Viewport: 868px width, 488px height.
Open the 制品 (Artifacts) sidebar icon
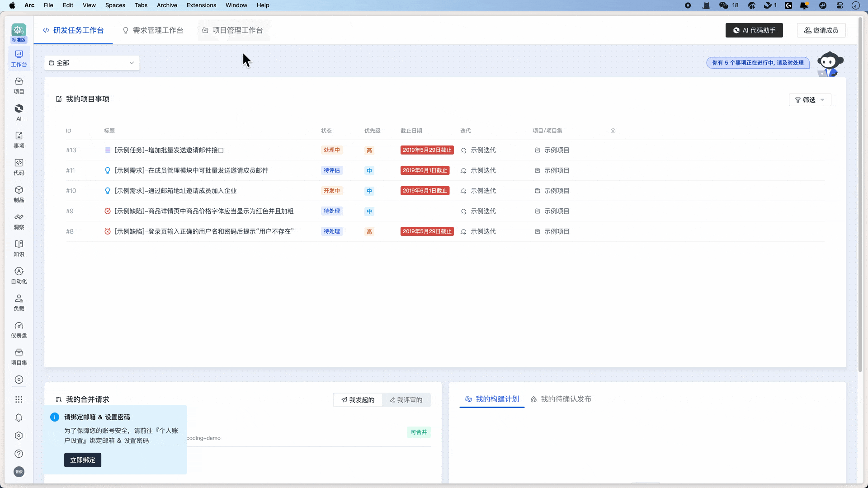coord(19,194)
